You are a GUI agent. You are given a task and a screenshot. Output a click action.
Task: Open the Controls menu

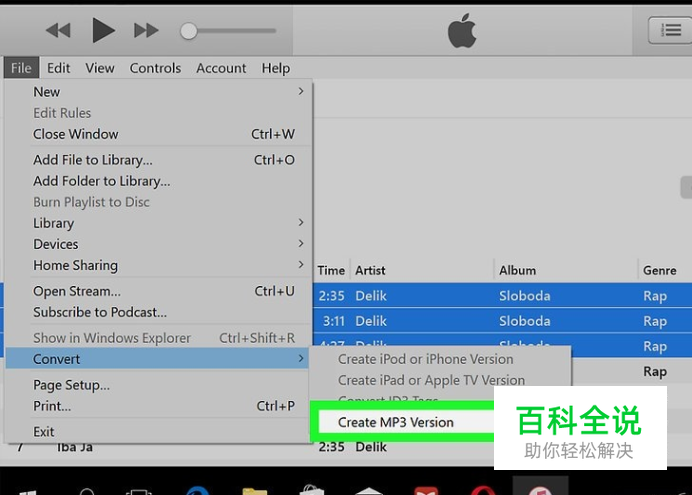(155, 68)
